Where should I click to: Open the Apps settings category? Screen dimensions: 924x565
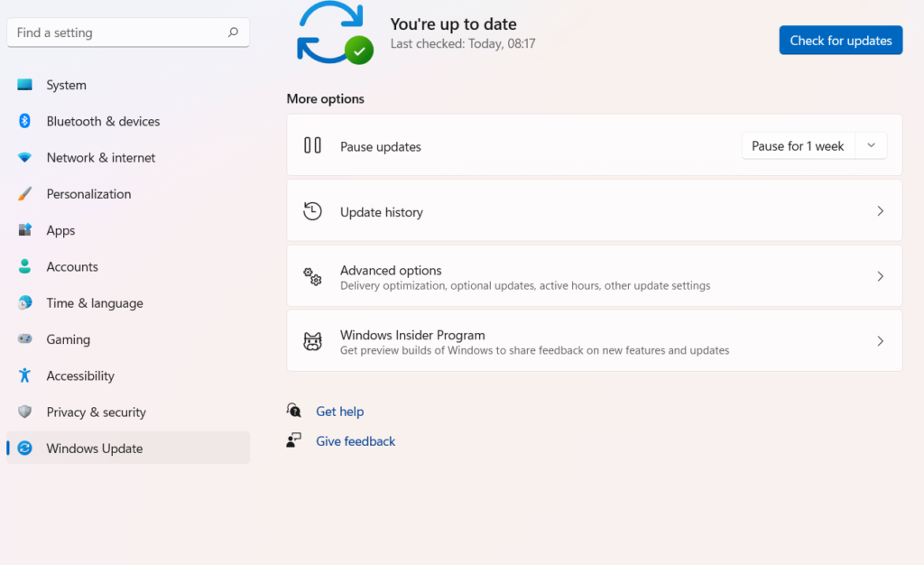128,230
